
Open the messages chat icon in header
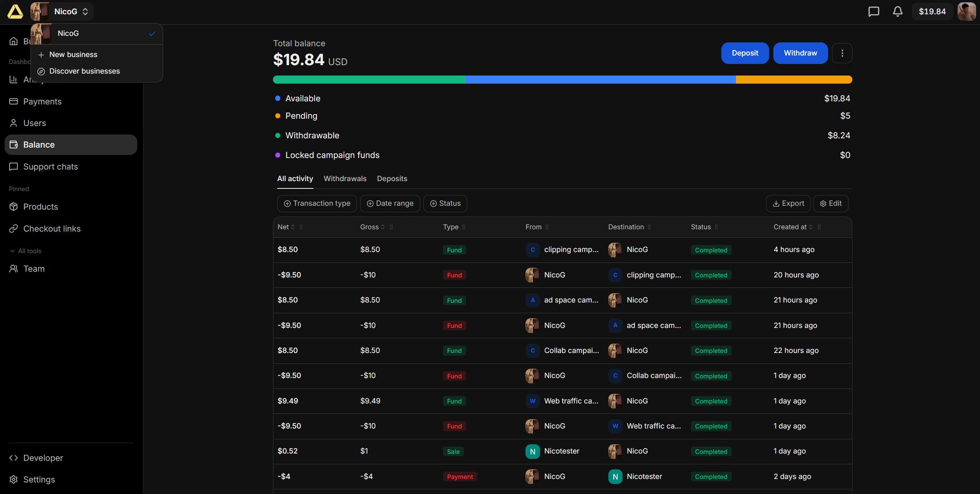(x=874, y=12)
